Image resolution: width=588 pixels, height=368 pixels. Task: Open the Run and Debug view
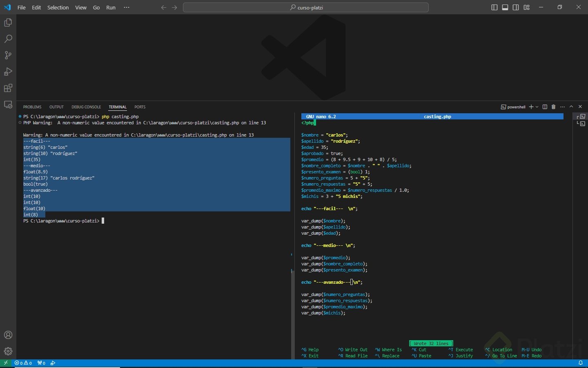pos(8,72)
